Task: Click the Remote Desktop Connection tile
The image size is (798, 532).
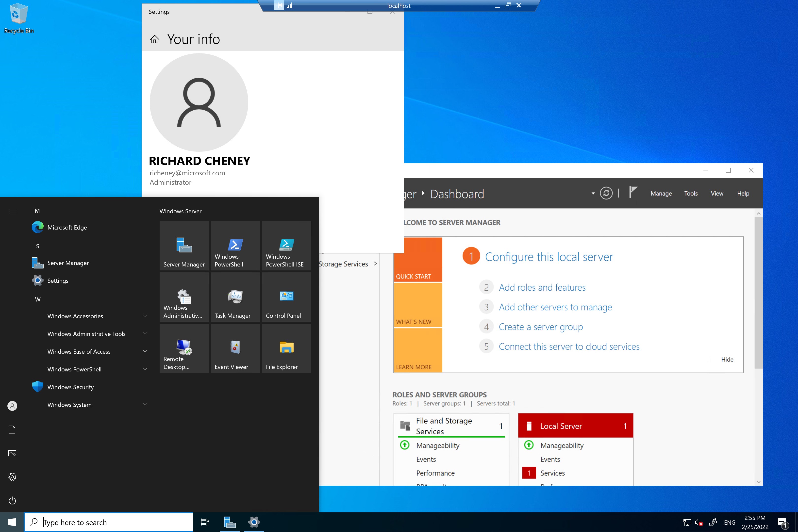Action: pyautogui.click(x=184, y=348)
